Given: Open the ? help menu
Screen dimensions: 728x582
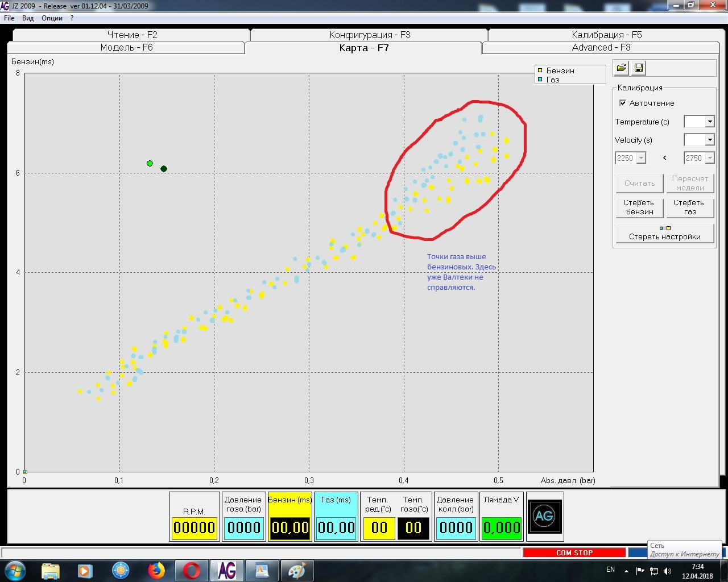Looking at the screenshot, I should [x=72, y=18].
